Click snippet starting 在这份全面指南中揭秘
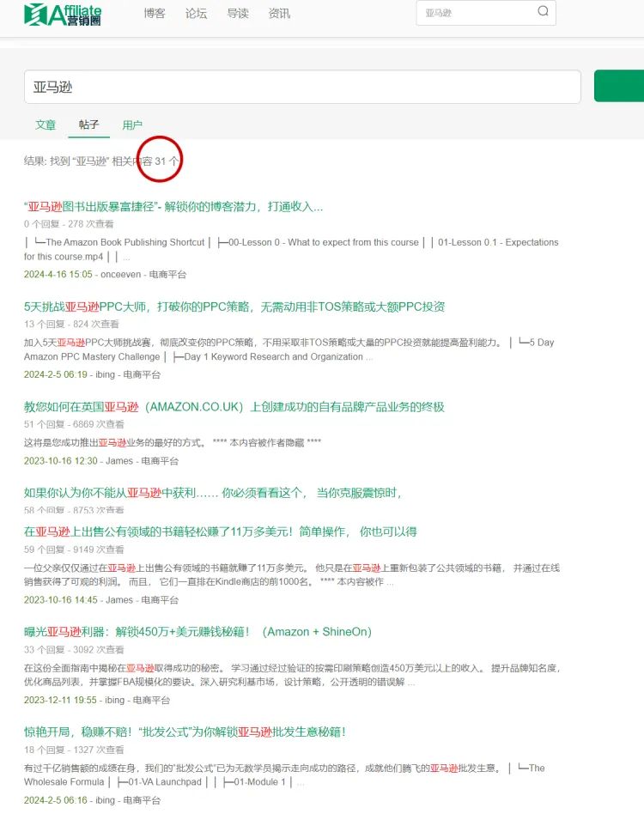The height and width of the screenshot is (820, 644). pos(292,675)
